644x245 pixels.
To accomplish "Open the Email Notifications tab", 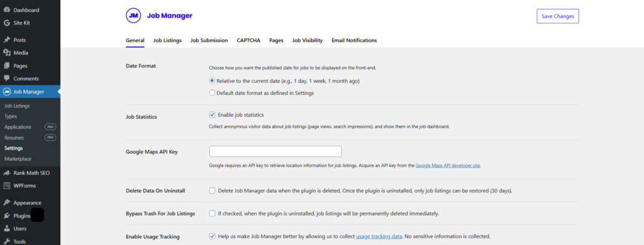I will 354,40.
